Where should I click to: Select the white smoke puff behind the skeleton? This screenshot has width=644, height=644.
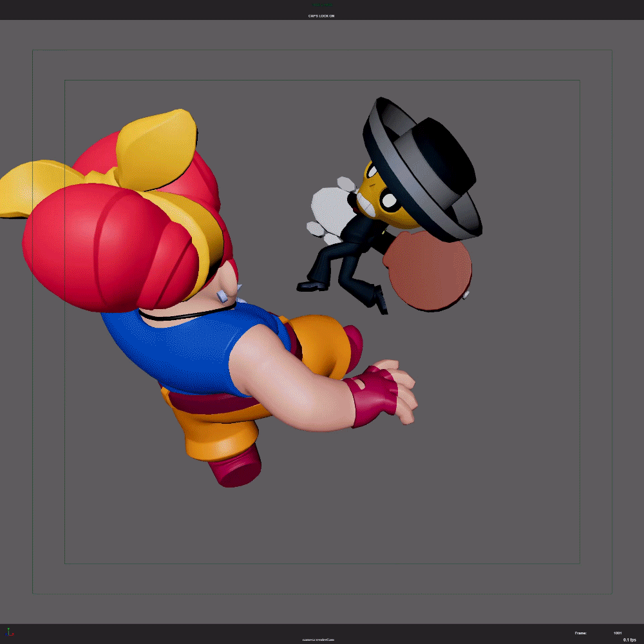[331, 207]
